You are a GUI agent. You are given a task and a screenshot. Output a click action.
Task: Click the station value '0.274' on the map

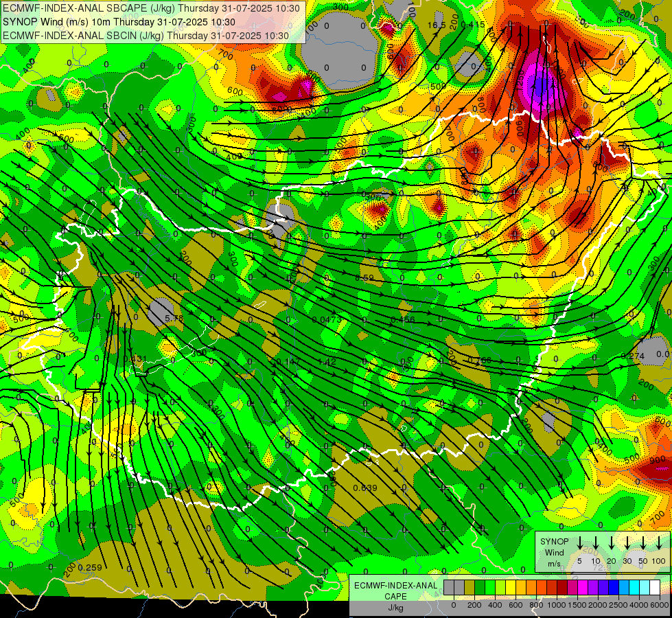pos(633,356)
